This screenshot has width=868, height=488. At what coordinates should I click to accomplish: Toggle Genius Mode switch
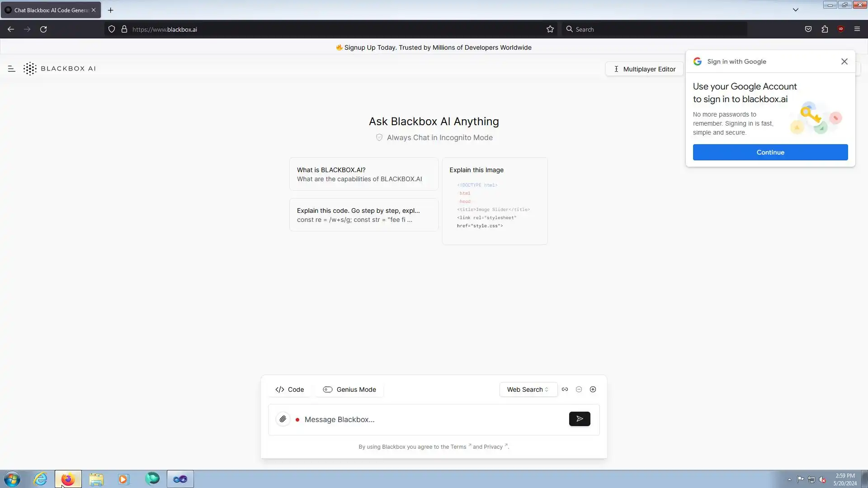point(328,389)
